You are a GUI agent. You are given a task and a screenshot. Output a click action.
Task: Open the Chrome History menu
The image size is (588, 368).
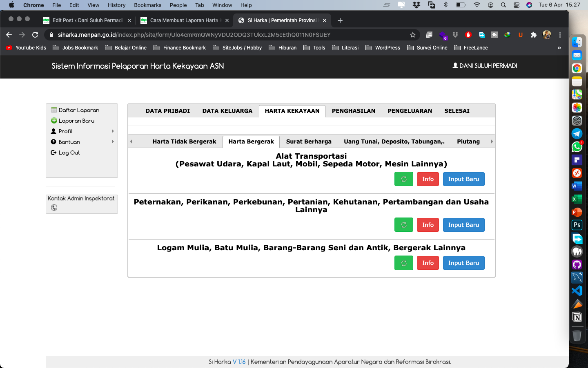[x=116, y=5]
